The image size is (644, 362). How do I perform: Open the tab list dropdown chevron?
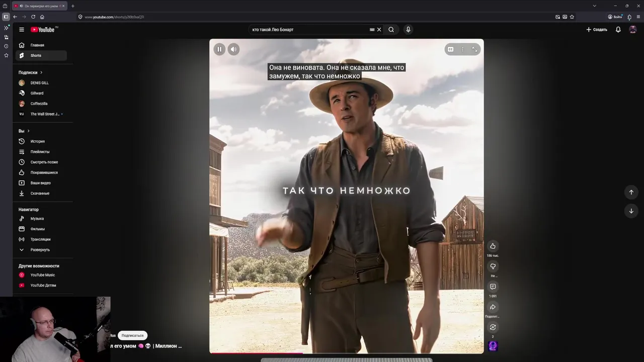click(594, 6)
